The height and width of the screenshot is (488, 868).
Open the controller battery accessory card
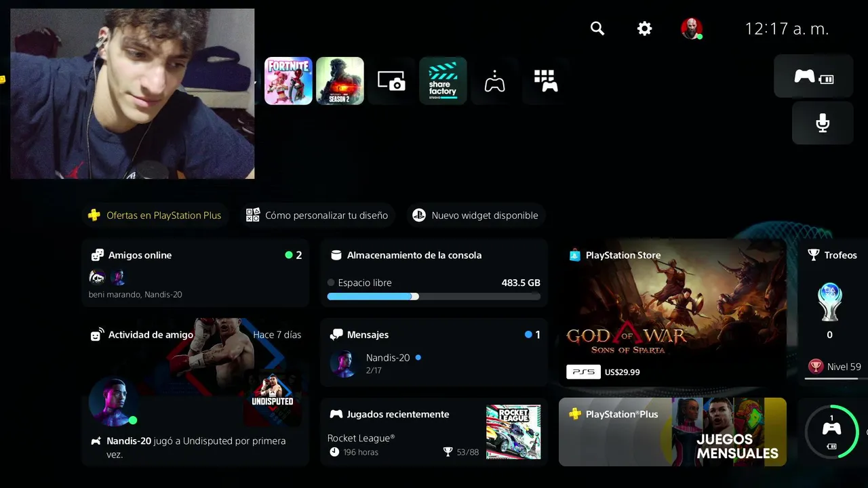[813, 77]
